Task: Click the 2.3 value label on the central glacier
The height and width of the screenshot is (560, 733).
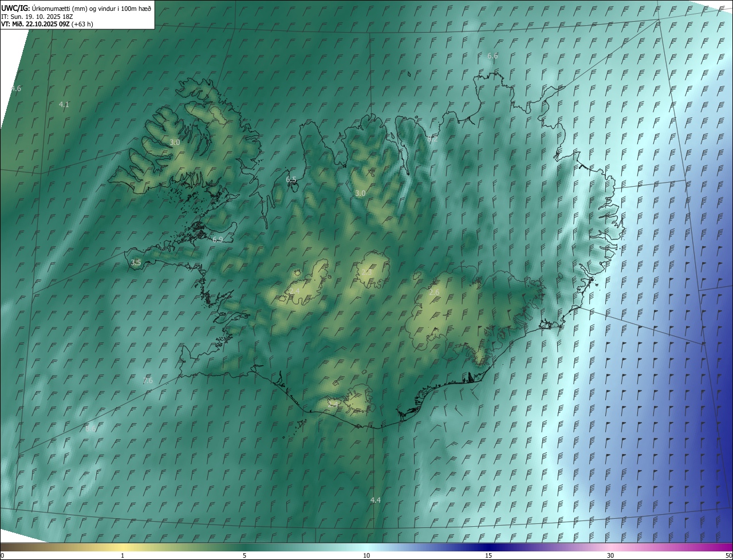Action: click(x=366, y=271)
